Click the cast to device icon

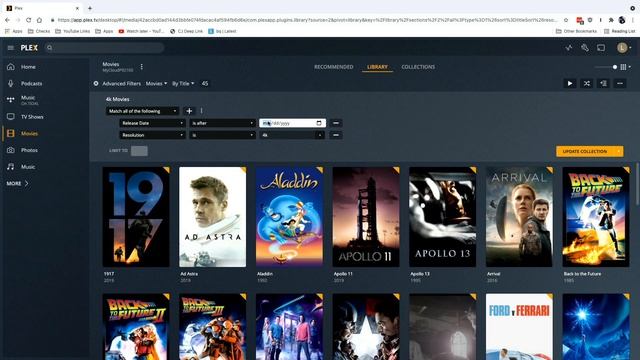pyautogui.click(x=601, y=48)
